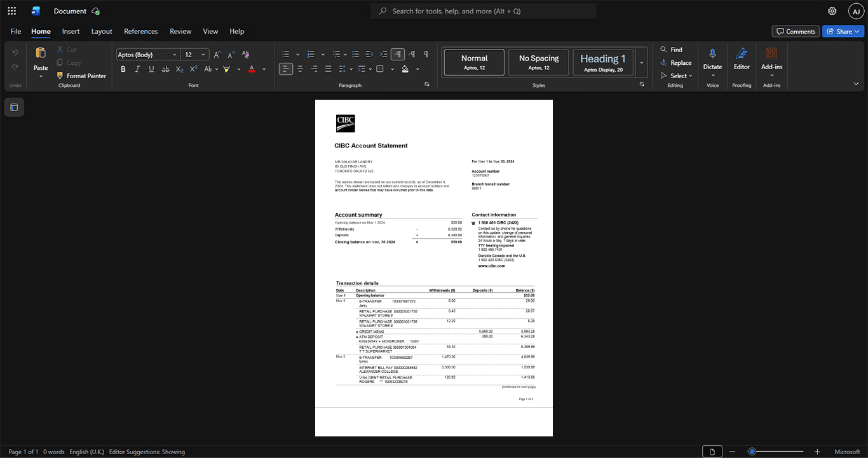Screen dimensions: 868x458
Task: Toggle the navigation pane button
Action: tap(14, 107)
